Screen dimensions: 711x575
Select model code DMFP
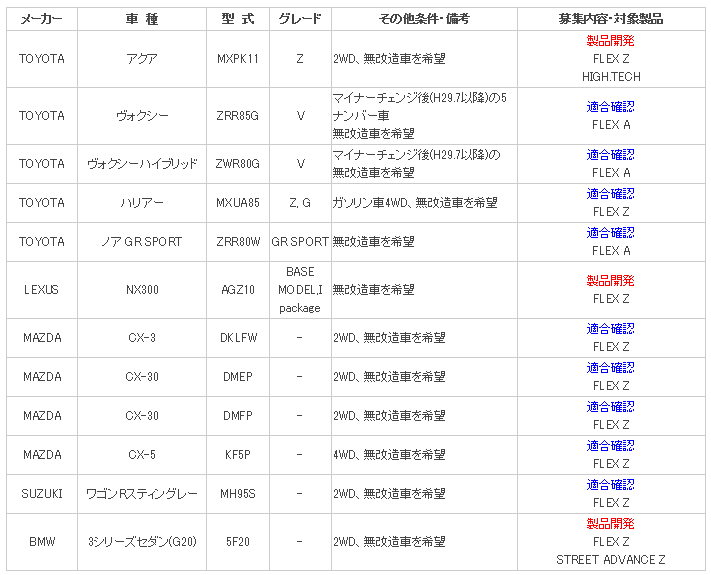[238, 416]
